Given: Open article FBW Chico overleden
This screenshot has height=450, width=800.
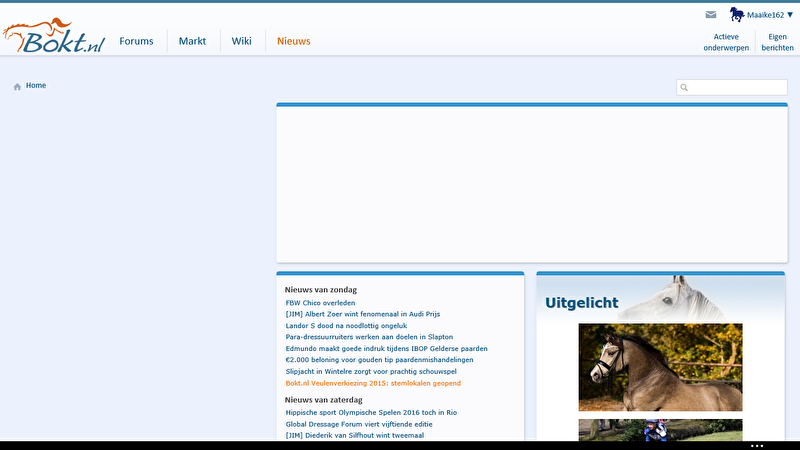Looking at the screenshot, I should (320, 303).
